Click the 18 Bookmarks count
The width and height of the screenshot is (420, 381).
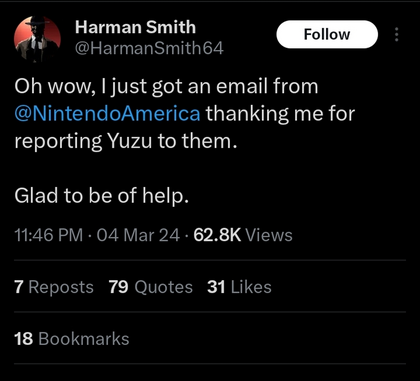point(72,339)
